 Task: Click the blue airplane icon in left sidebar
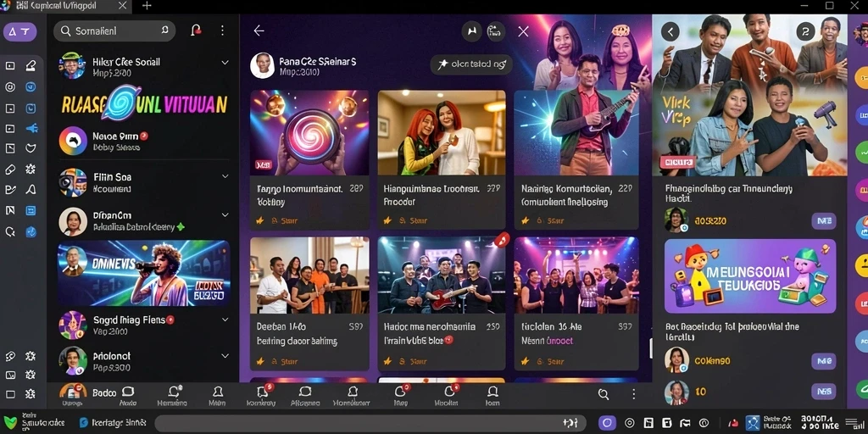pyautogui.click(x=31, y=129)
